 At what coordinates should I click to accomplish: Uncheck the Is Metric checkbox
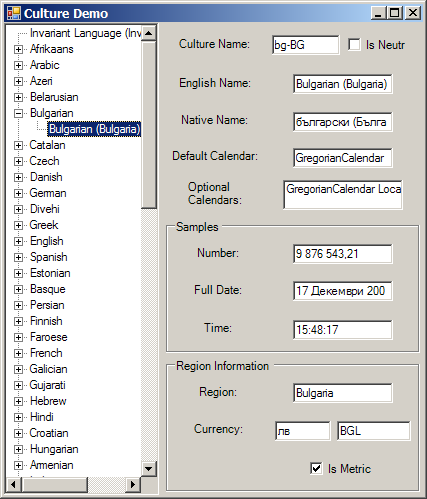click(x=316, y=468)
